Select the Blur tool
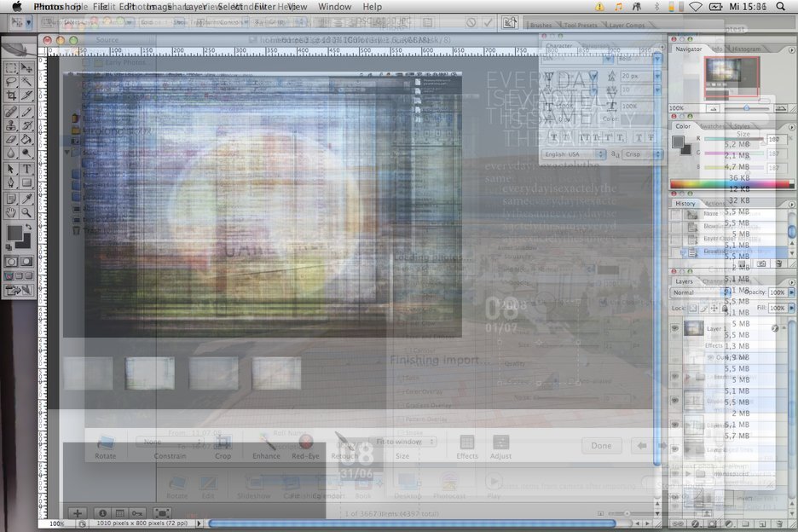The height and width of the screenshot is (532, 798). (11, 153)
